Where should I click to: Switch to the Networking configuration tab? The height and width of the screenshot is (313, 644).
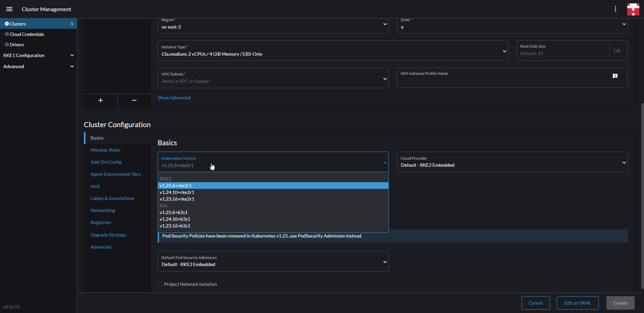coord(103,210)
